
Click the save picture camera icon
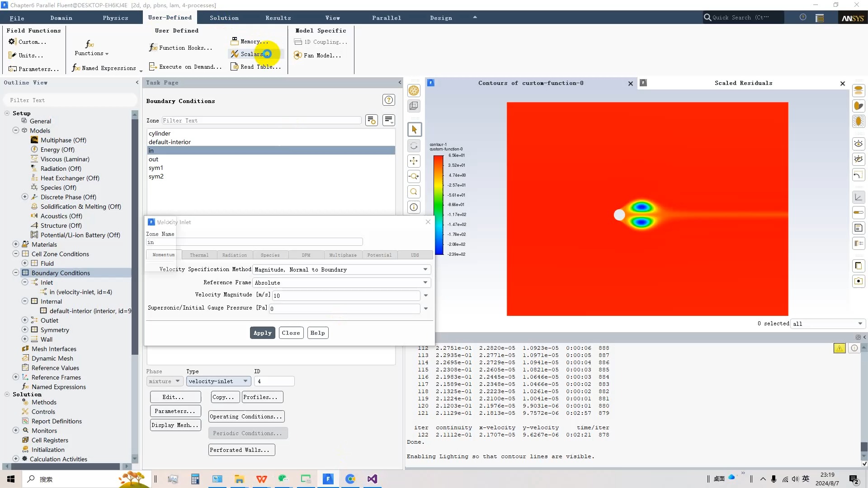(859, 281)
